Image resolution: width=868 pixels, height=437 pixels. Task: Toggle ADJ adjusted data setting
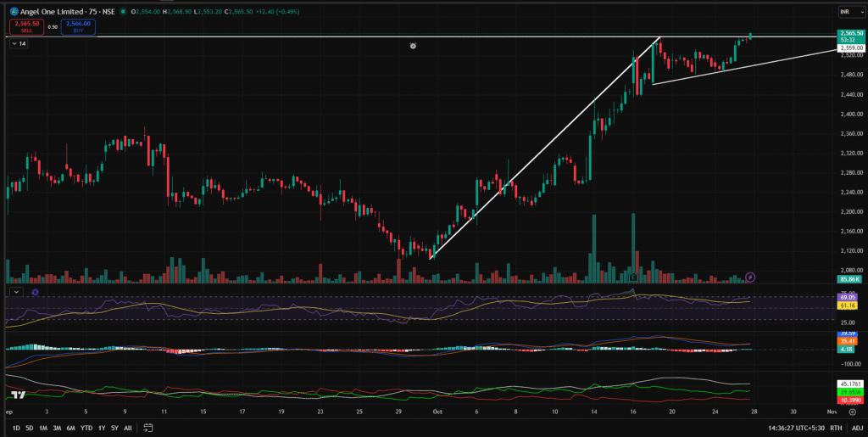pyautogui.click(x=857, y=429)
